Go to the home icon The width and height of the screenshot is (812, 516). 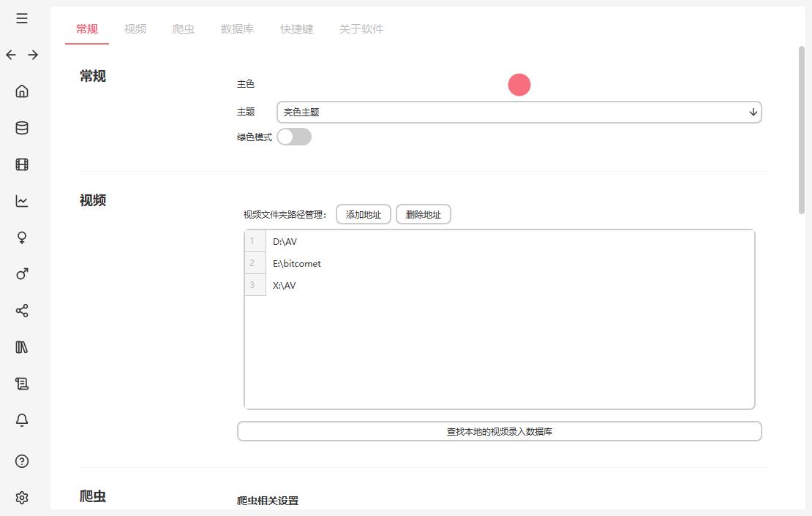[22, 91]
